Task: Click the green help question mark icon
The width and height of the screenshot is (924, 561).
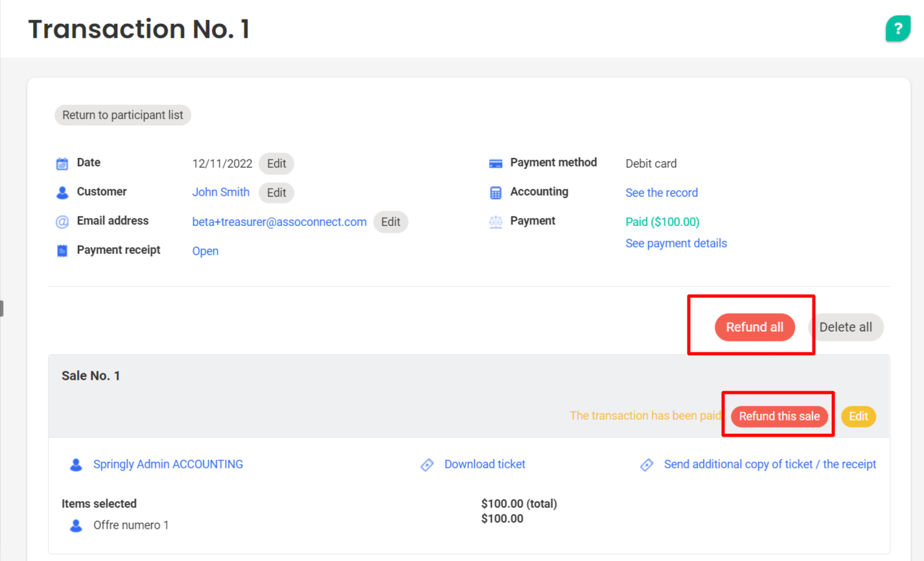Action: coord(897,29)
